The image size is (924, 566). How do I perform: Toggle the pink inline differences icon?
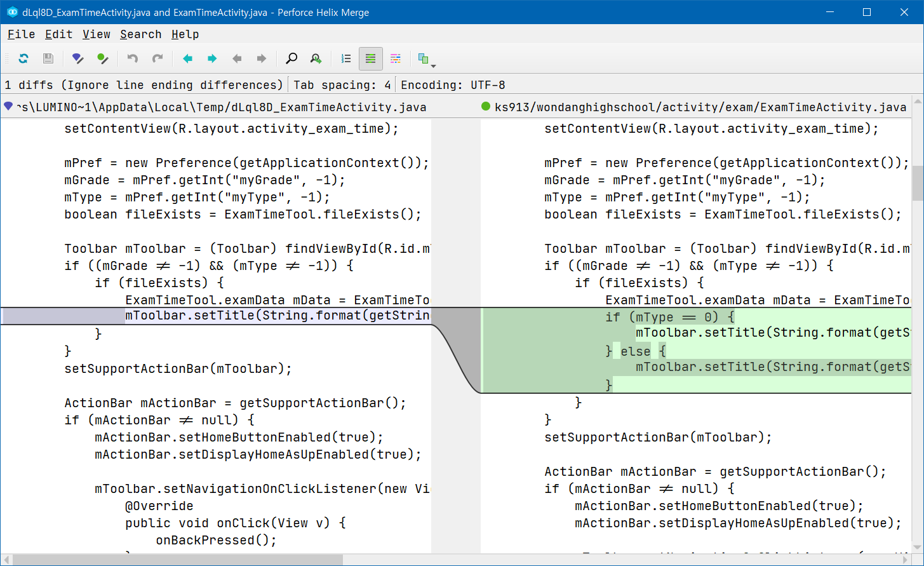coord(395,58)
